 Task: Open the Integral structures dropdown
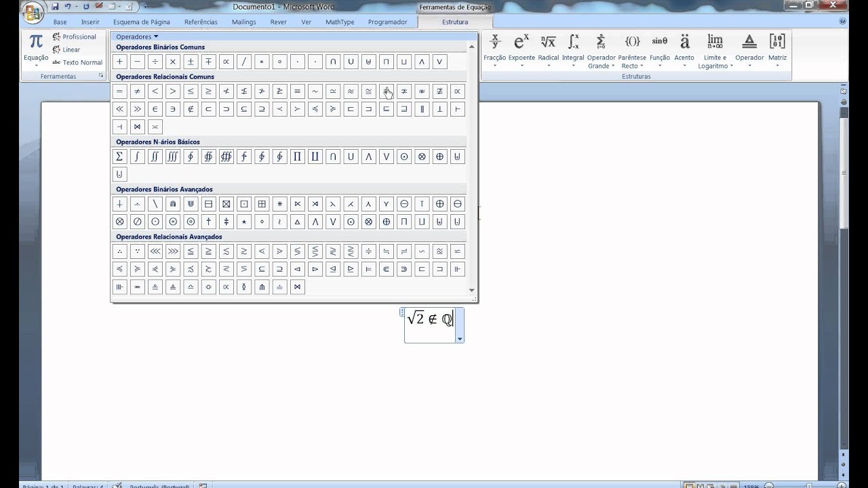tap(573, 50)
